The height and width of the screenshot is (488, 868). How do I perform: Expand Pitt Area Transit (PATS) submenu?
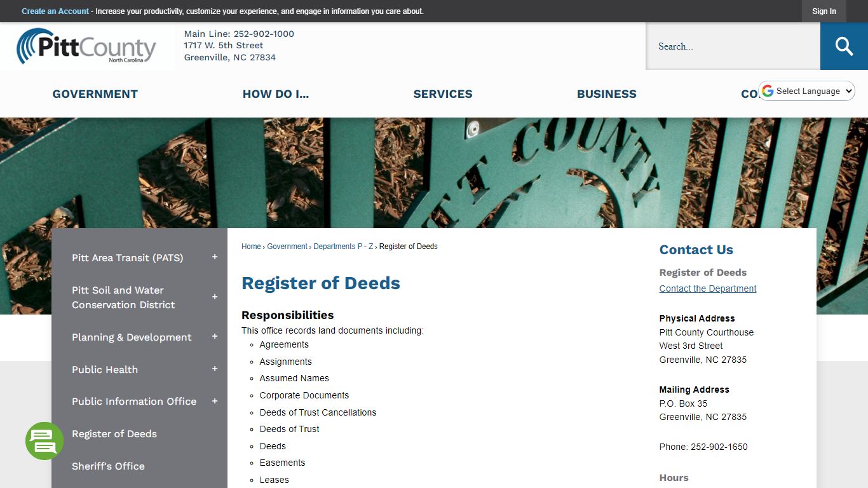click(x=215, y=257)
